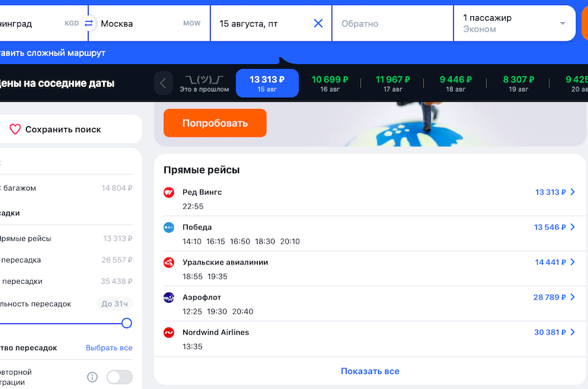Image resolution: width=588 pixels, height=389 pixels.
Task: Click the Показать все link
Action: coord(370,371)
